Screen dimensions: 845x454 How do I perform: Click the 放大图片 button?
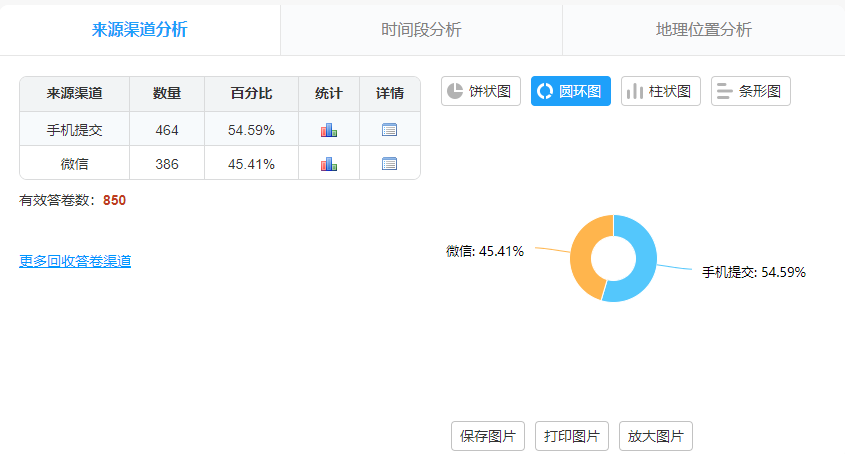point(656,436)
